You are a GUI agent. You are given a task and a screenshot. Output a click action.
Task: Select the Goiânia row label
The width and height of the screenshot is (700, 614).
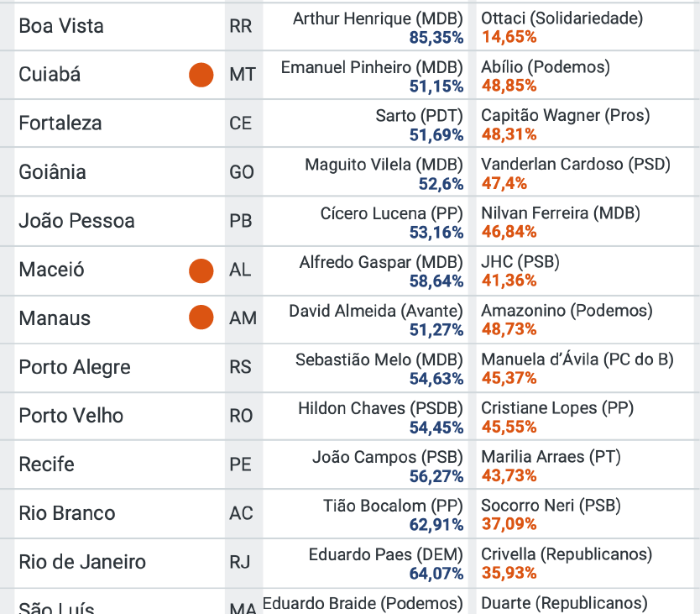point(52,172)
